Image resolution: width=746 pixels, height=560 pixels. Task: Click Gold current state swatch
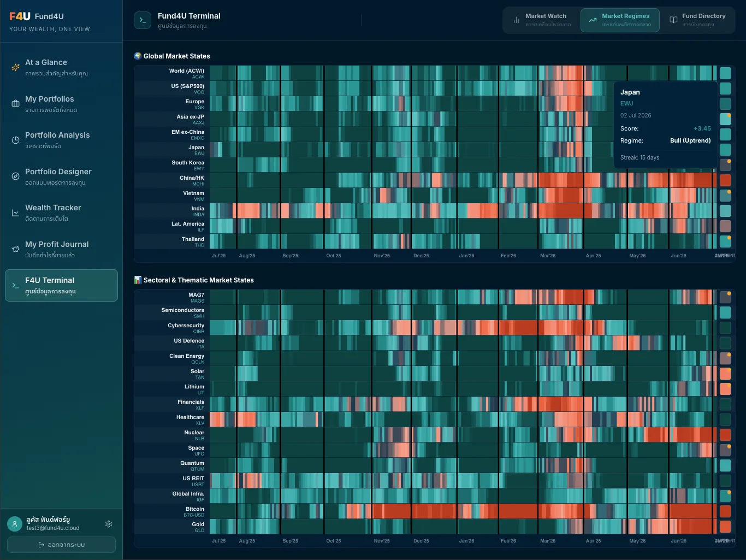click(725, 527)
